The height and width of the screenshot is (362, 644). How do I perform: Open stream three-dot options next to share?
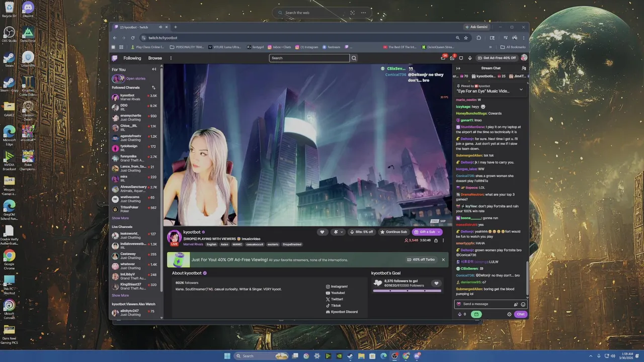tap(443, 240)
